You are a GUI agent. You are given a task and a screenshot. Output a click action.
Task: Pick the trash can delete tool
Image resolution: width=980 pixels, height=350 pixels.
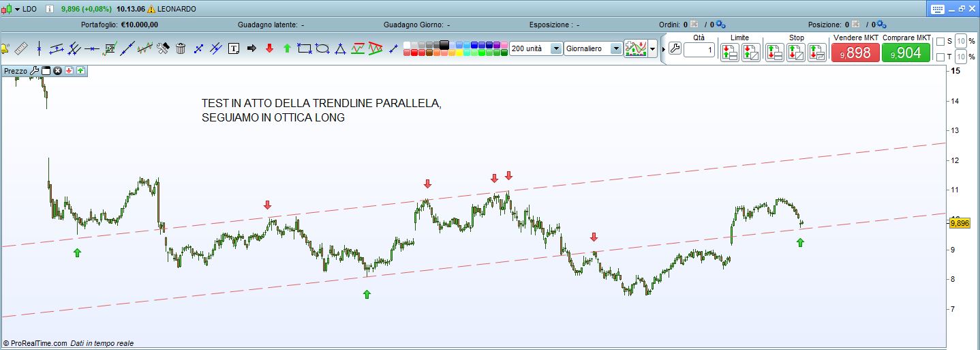pos(181,48)
